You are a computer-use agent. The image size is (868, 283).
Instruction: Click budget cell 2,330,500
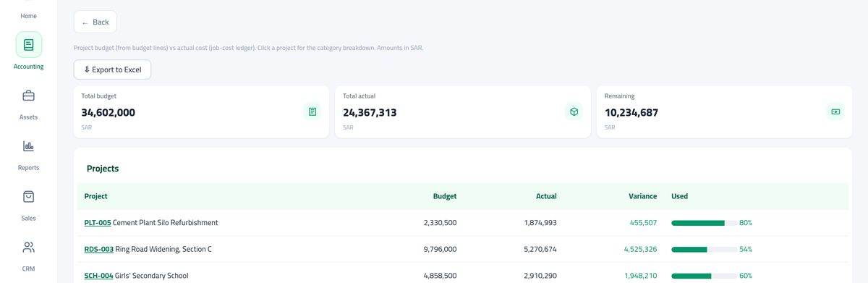click(x=441, y=223)
